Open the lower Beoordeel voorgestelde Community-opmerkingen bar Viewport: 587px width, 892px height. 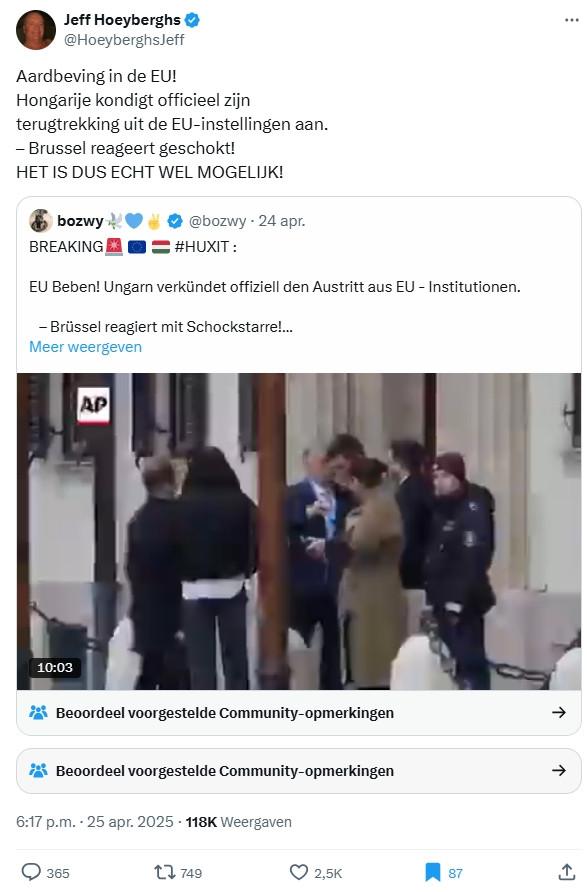[x=299, y=771]
